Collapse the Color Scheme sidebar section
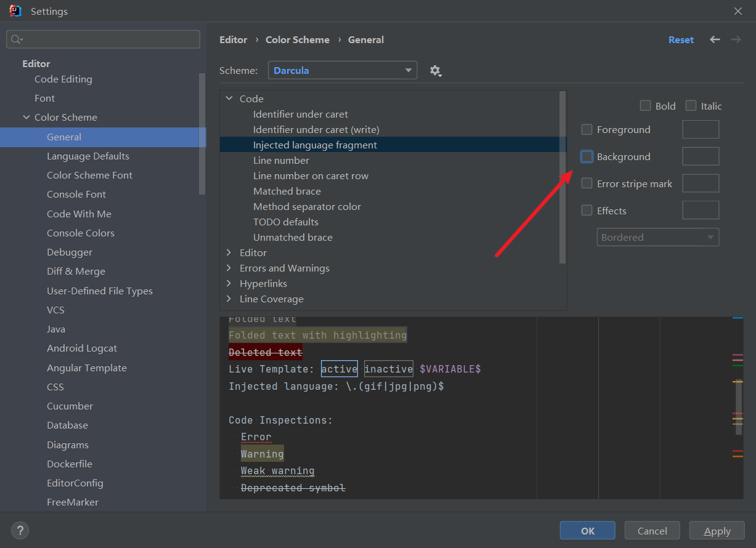 point(26,117)
